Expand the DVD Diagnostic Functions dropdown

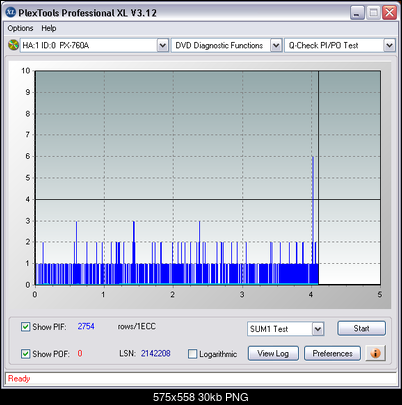click(276, 45)
